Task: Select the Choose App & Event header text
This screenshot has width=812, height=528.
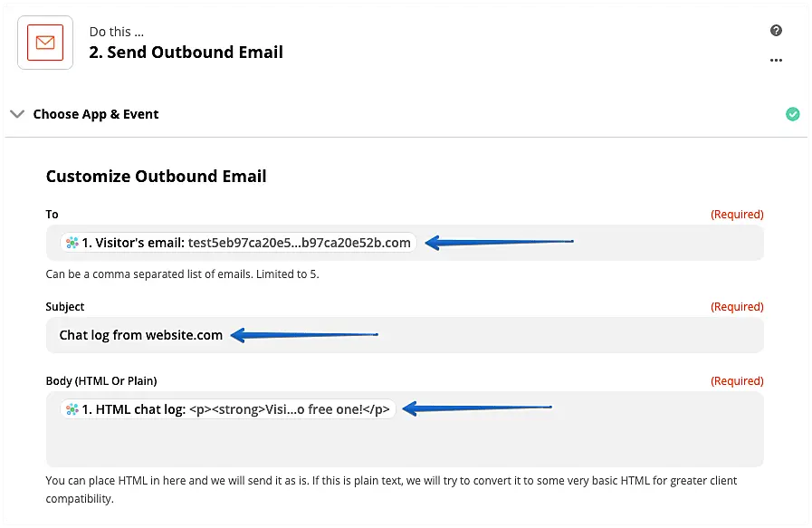Action: pos(96,114)
